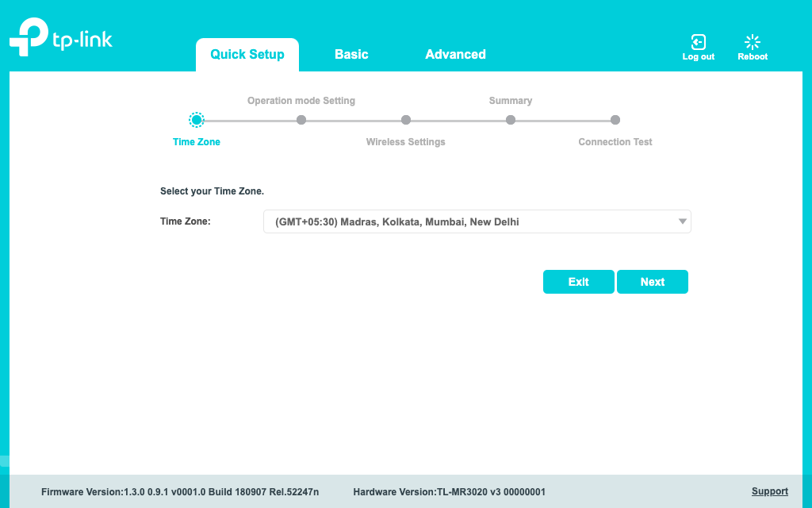
Task: Click the Operation mode Setting step dot
Action: tap(301, 120)
